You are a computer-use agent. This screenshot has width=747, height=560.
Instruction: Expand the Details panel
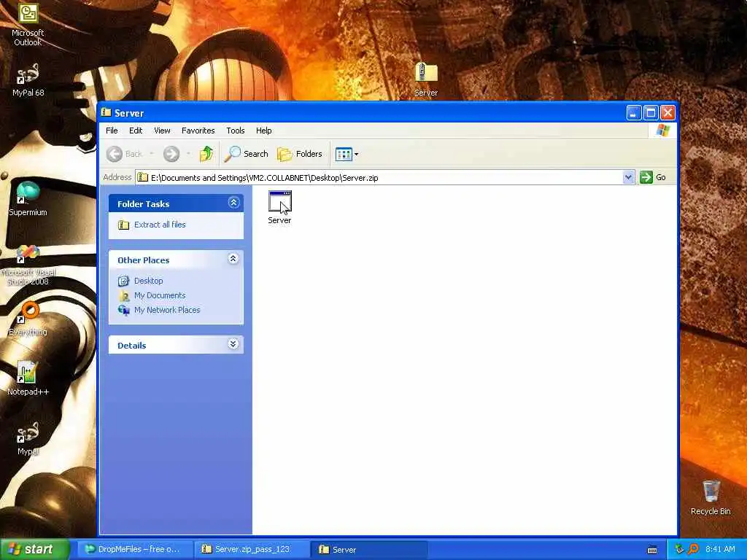click(233, 344)
